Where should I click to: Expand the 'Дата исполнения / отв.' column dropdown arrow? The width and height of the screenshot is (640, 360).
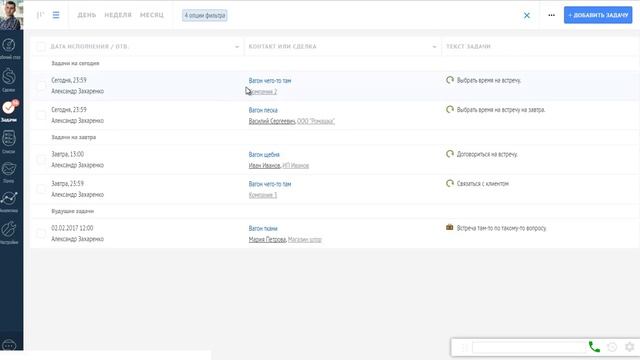pos(237,47)
